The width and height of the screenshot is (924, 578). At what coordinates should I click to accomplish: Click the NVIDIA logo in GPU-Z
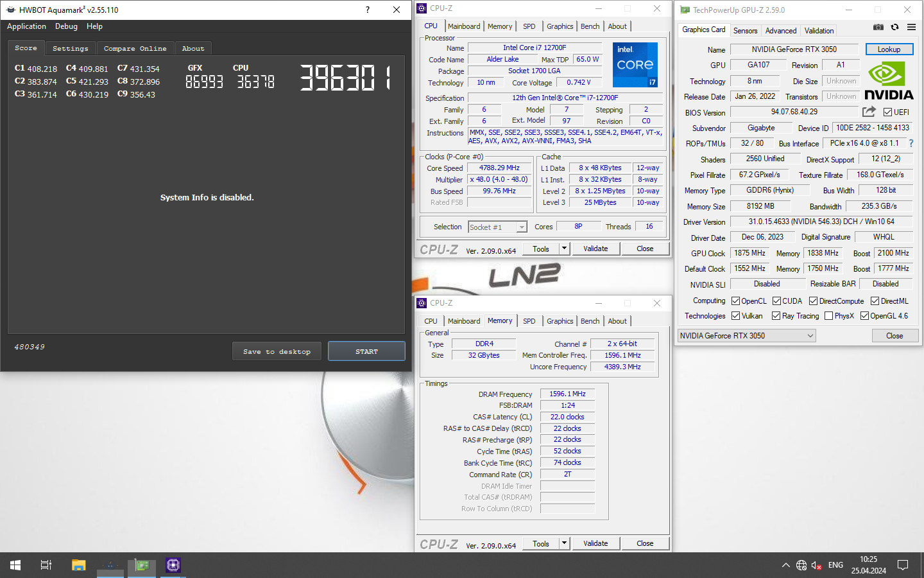pyautogui.click(x=889, y=81)
